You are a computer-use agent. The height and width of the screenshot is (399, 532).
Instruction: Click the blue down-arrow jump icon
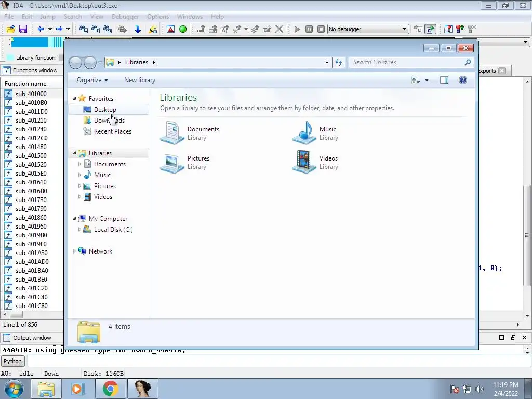[137, 29]
